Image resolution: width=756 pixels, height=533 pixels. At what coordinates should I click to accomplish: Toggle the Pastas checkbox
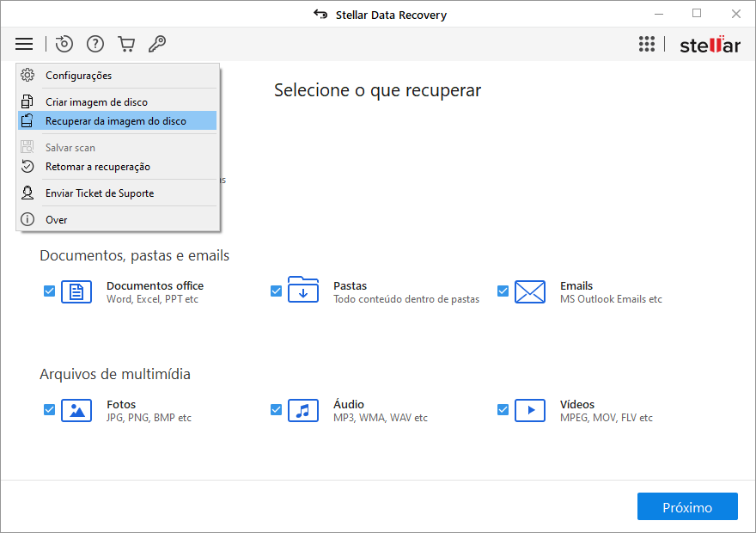[x=277, y=291]
